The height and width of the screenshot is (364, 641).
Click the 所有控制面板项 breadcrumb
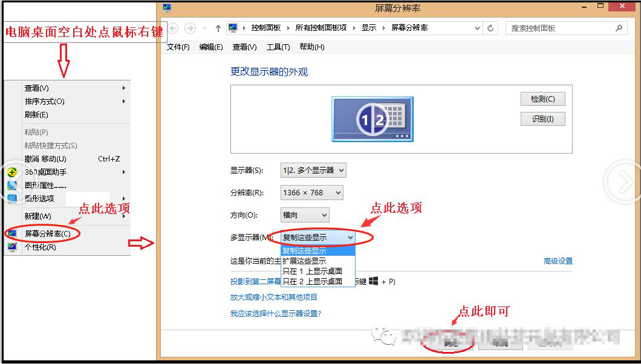pyautogui.click(x=321, y=28)
